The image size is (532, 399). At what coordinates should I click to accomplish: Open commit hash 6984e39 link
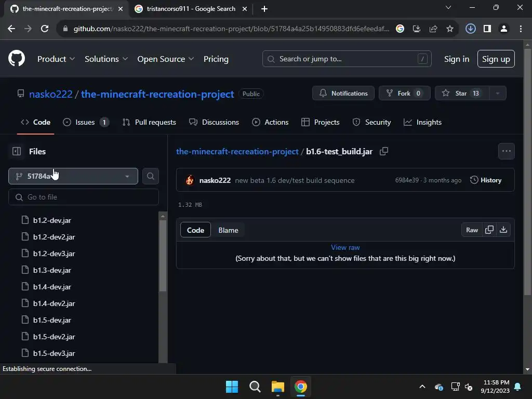[x=407, y=180]
